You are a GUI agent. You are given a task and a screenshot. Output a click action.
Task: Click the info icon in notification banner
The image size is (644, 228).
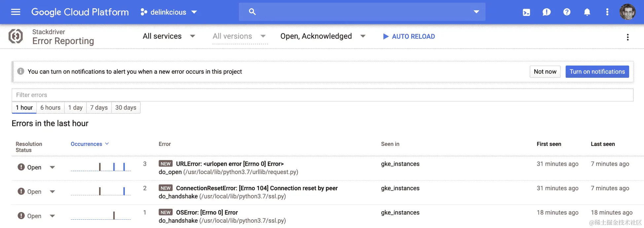(21, 71)
